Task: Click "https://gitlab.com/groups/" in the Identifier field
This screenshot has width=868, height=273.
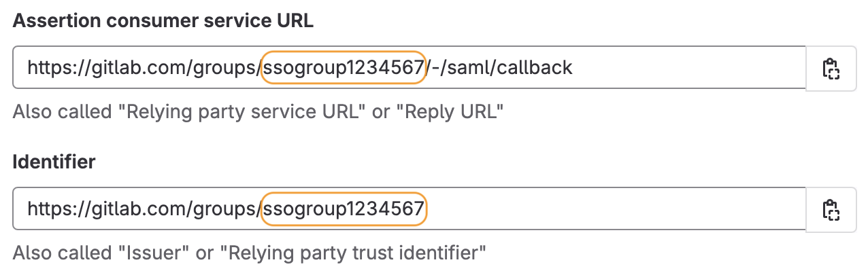Action: click(144, 209)
